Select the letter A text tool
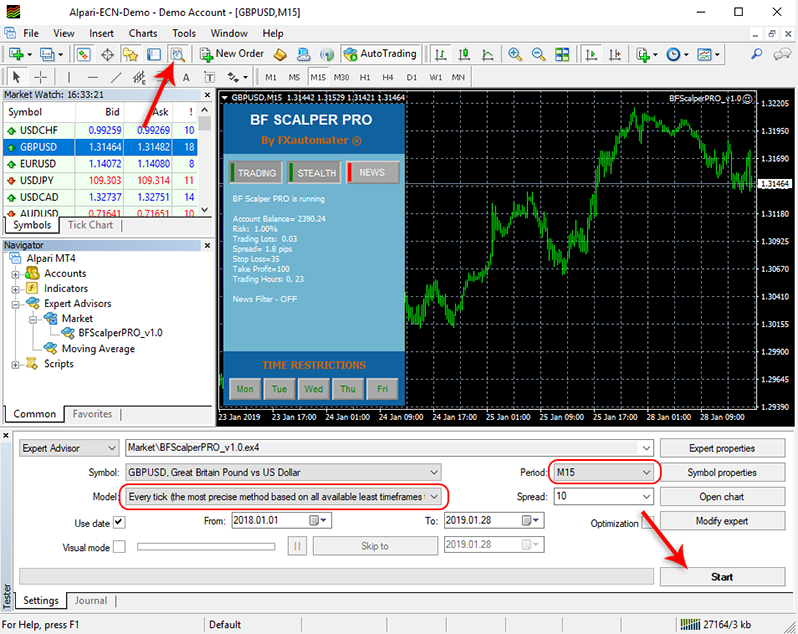 click(x=186, y=77)
